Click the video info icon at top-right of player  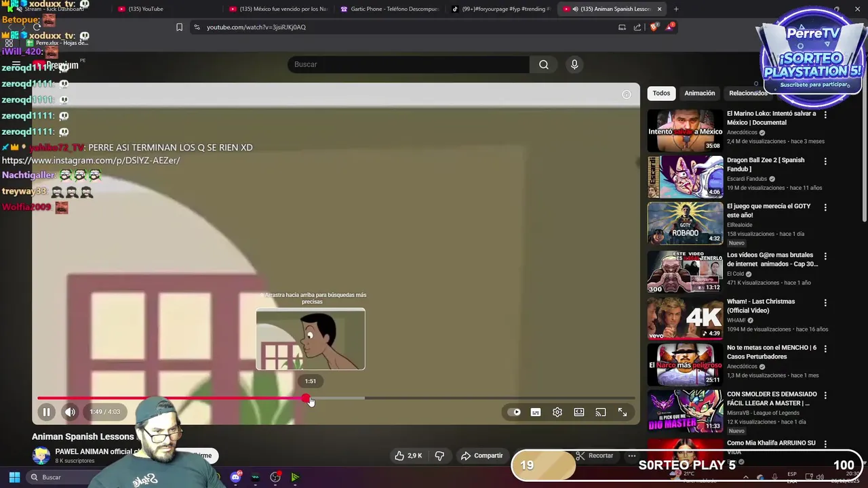click(627, 94)
